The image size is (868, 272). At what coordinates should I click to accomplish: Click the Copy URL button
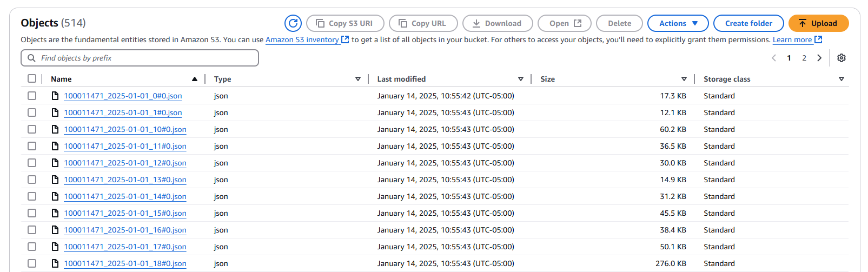423,23
